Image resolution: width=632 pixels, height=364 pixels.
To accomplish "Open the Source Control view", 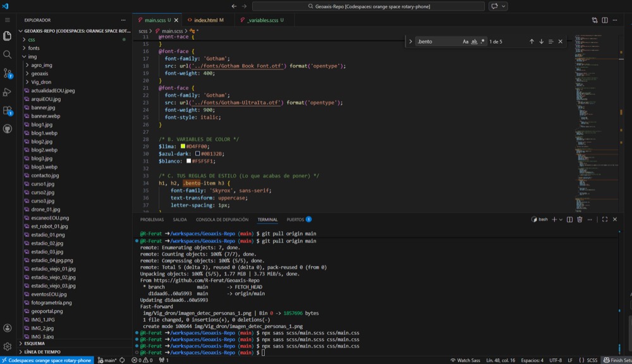I will pos(7,73).
